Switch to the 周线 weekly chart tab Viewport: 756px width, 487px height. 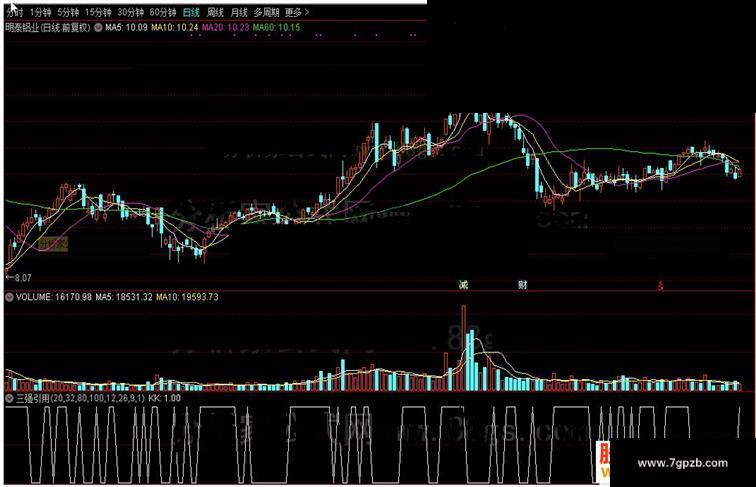click(x=215, y=12)
